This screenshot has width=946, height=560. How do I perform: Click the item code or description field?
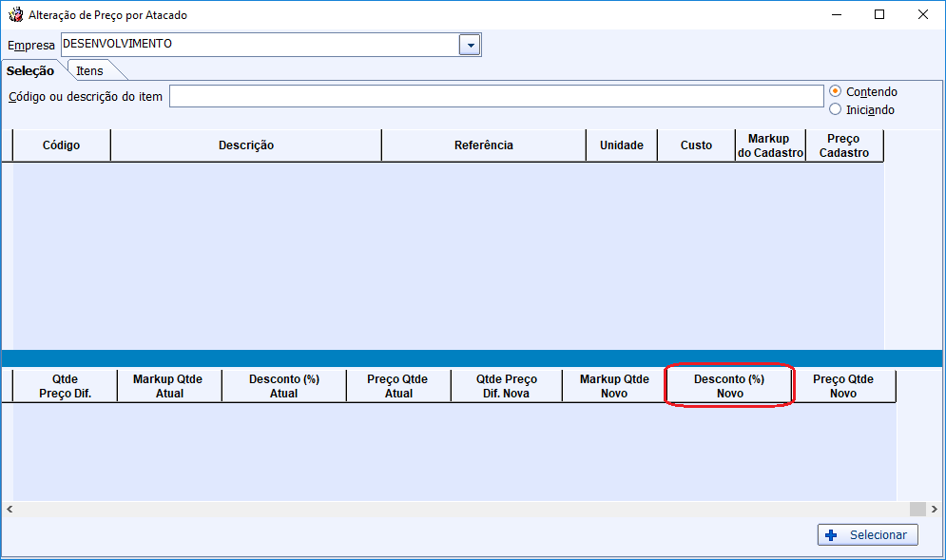coord(495,96)
